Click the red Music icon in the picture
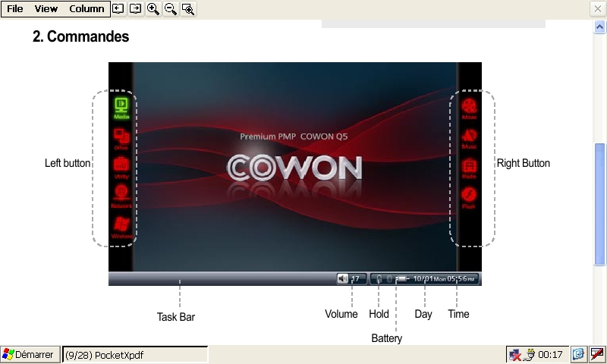The image size is (607, 364). (469, 139)
